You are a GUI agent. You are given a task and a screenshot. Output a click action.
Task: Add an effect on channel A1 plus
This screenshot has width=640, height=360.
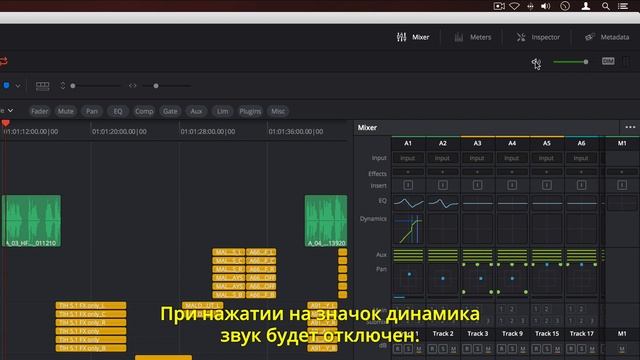tap(408, 172)
